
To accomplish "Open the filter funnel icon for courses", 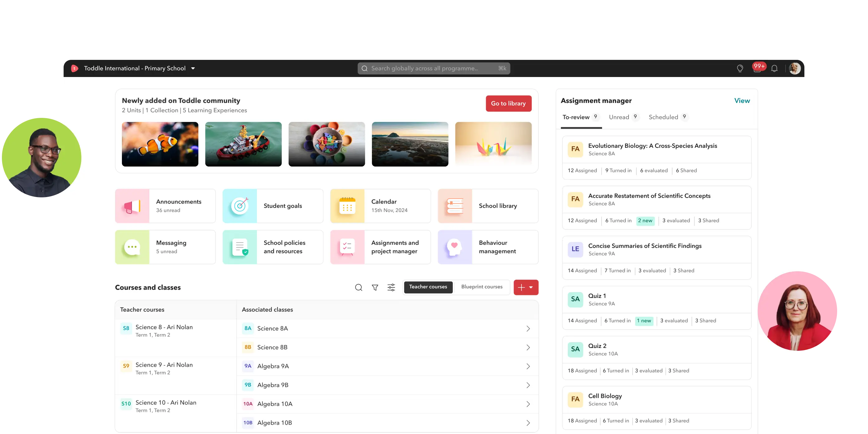I will point(375,287).
